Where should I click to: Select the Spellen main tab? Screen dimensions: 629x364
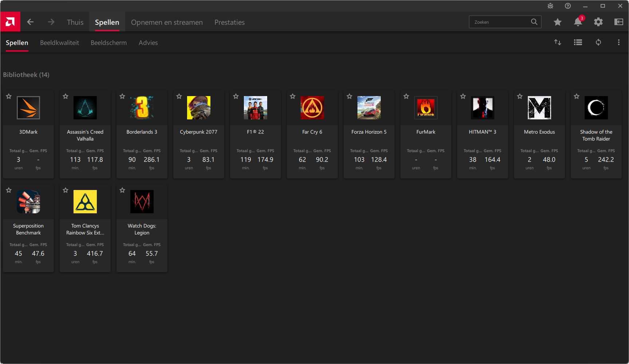click(107, 22)
